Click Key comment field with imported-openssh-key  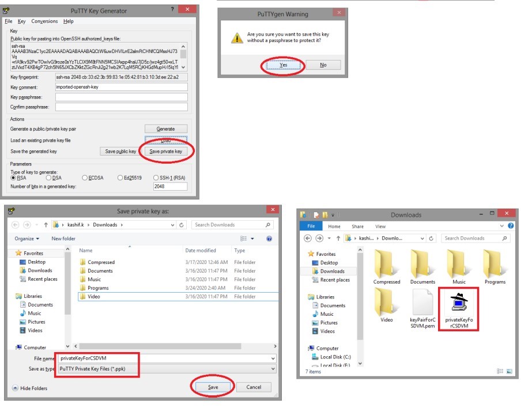click(x=122, y=87)
